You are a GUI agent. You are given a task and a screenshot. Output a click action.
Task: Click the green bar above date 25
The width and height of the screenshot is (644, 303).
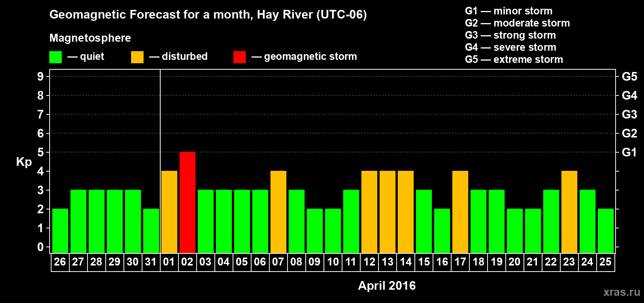[x=606, y=231]
